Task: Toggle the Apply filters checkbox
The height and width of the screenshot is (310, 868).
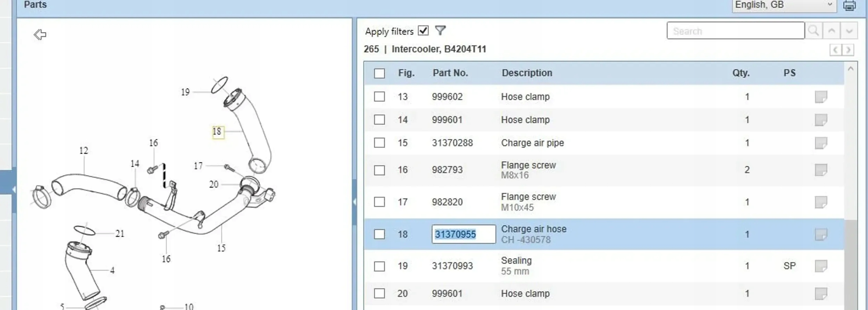Action: [423, 31]
